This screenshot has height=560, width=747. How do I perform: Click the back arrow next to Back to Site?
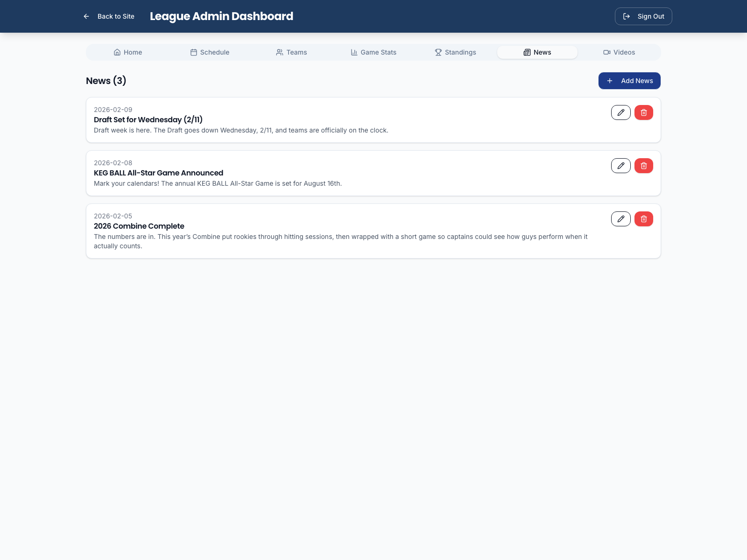(x=86, y=16)
